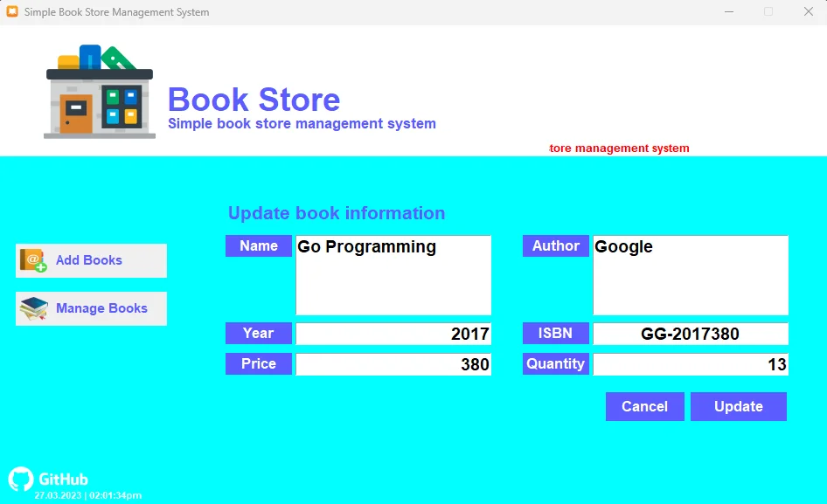
Task: Click the window title text
Action: tap(116, 12)
